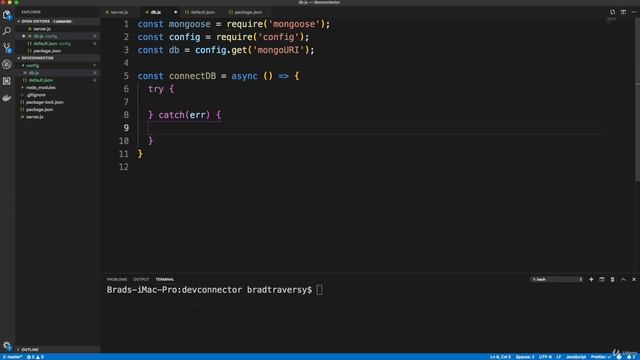Create a new terminal with plus icon
The width and height of the screenshot is (640, 360).
coord(591,280)
